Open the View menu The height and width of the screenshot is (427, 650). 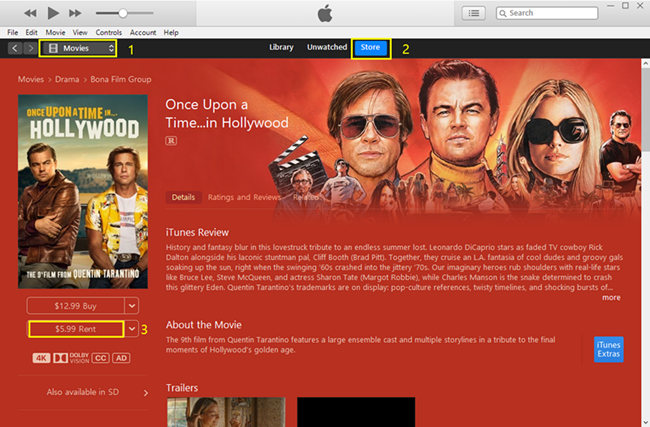pos(80,32)
